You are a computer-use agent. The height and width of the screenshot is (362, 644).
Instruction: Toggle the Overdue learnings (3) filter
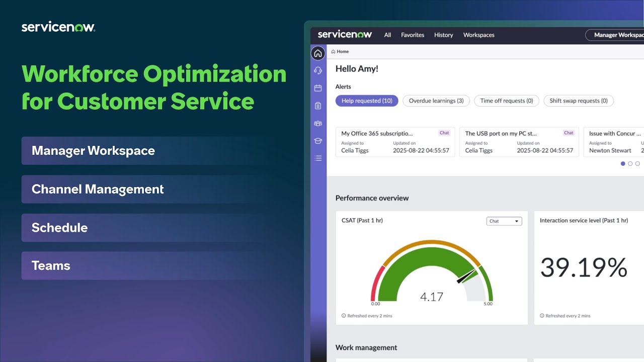pos(436,101)
